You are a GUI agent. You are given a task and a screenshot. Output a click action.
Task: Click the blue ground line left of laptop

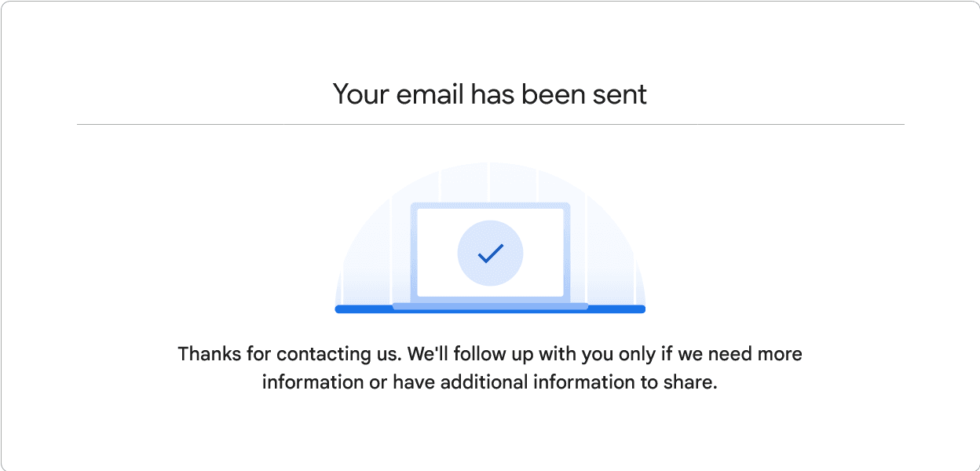[364, 309]
